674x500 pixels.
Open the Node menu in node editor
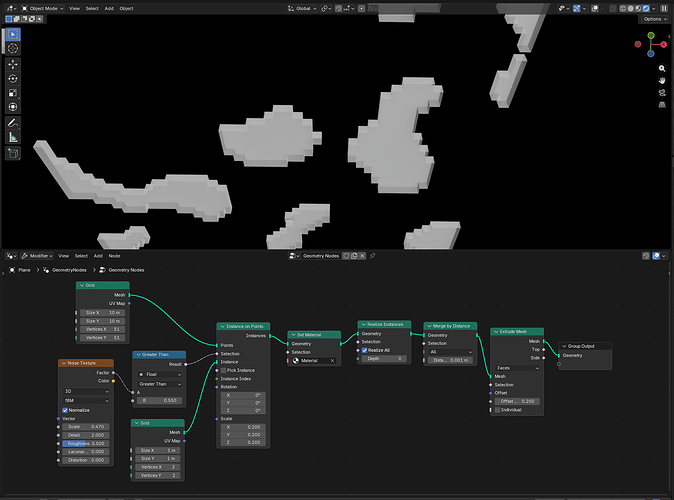(x=114, y=256)
